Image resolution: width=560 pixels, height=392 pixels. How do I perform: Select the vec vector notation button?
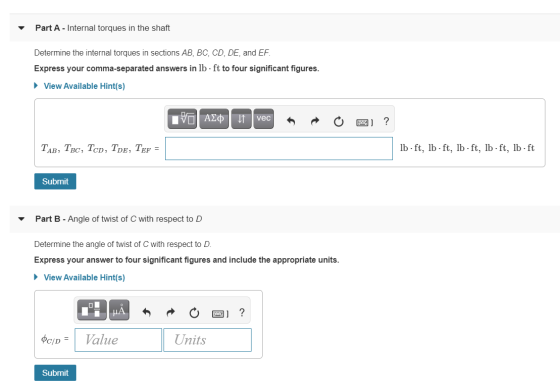click(x=264, y=119)
